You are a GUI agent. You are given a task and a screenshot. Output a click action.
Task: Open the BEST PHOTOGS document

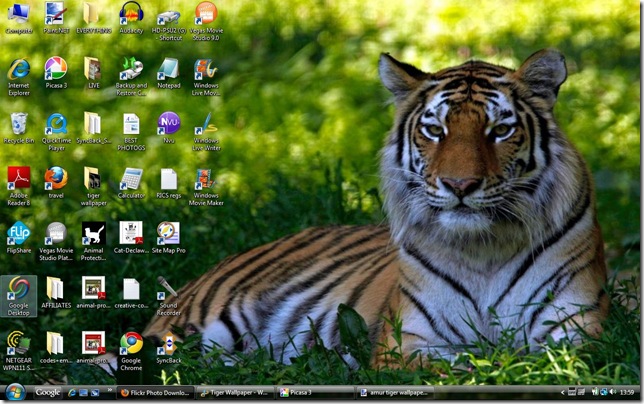point(131,132)
